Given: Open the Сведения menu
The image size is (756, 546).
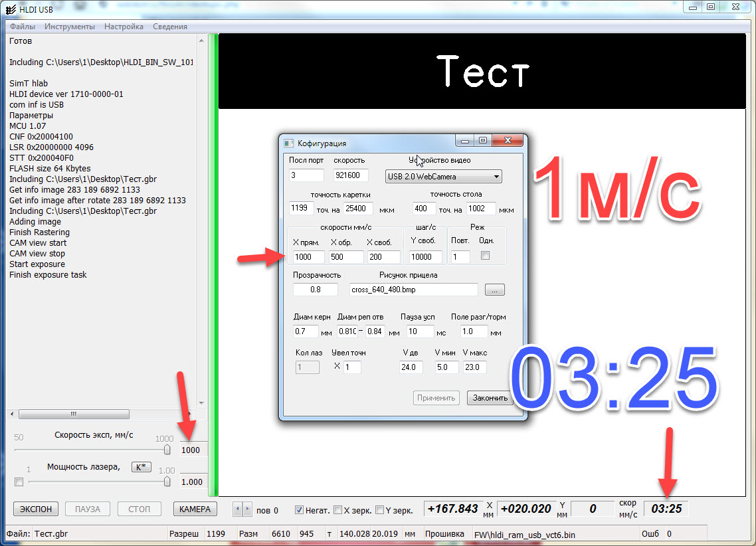Looking at the screenshot, I should click(169, 27).
